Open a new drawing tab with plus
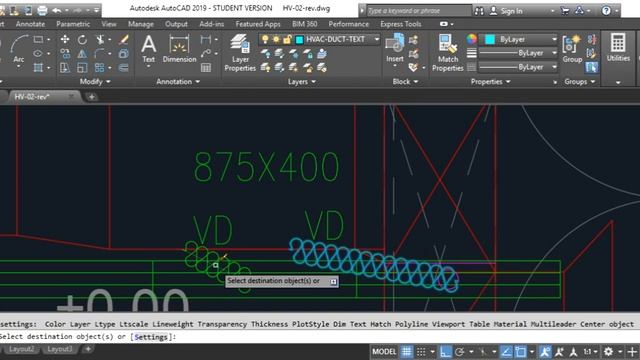The height and width of the screenshot is (360, 640). pos(91,97)
